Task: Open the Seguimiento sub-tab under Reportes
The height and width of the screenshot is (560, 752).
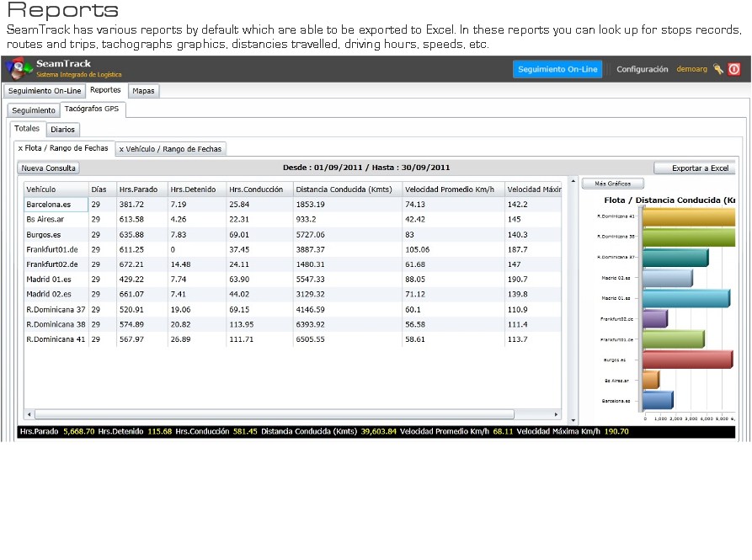Action: (x=34, y=110)
